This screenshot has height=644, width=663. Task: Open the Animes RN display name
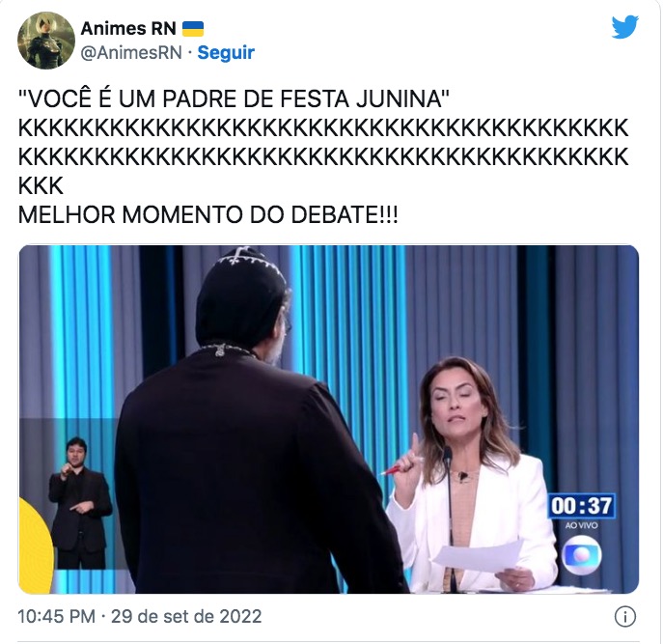128,29
